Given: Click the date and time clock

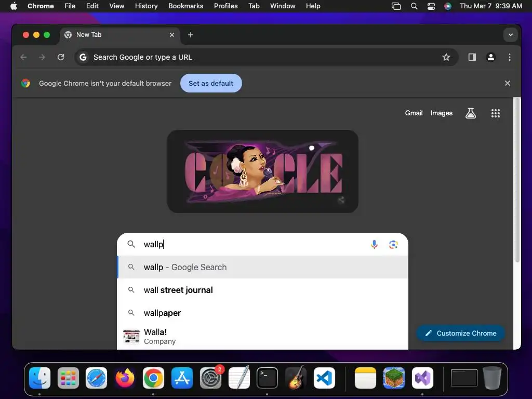Looking at the screenshot, I should (x=490, y=6).
